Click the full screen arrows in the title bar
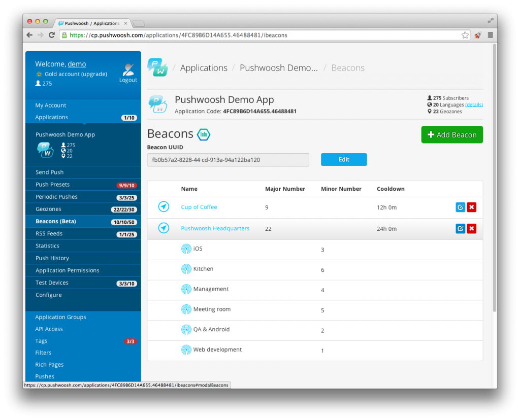520x420 pixels. tap(491, 21)
